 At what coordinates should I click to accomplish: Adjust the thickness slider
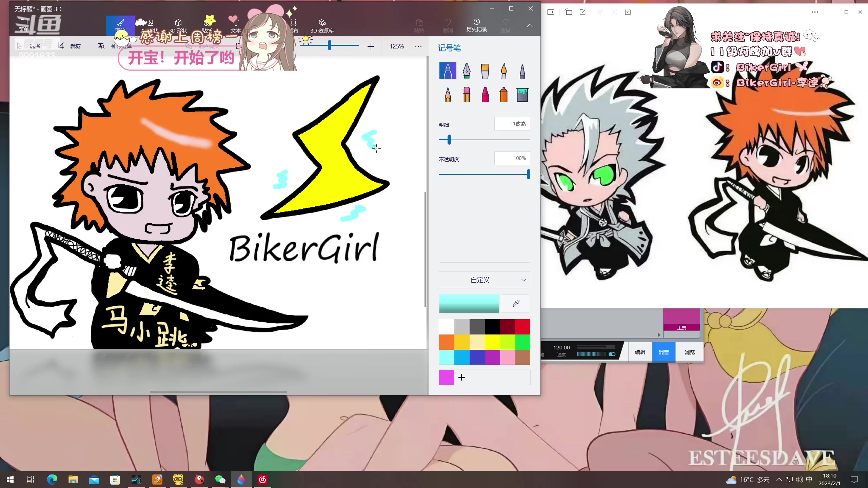click(x=449, y=140)
